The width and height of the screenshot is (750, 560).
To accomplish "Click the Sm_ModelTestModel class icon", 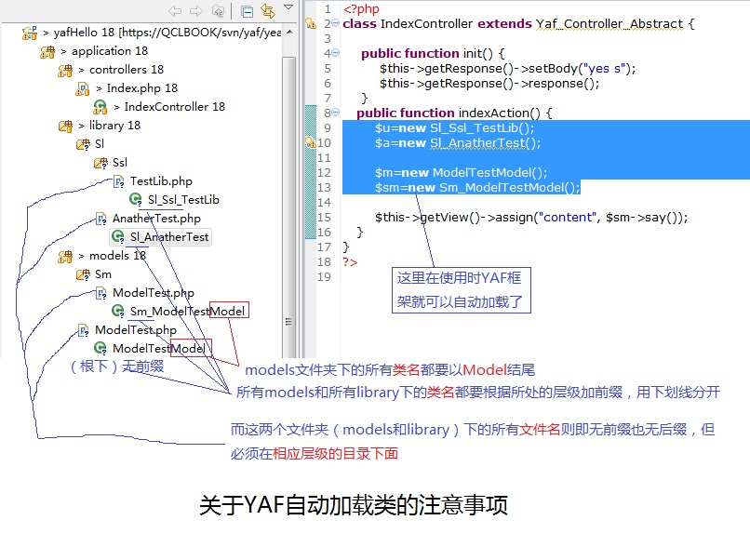I will click(x=118, y=312).
